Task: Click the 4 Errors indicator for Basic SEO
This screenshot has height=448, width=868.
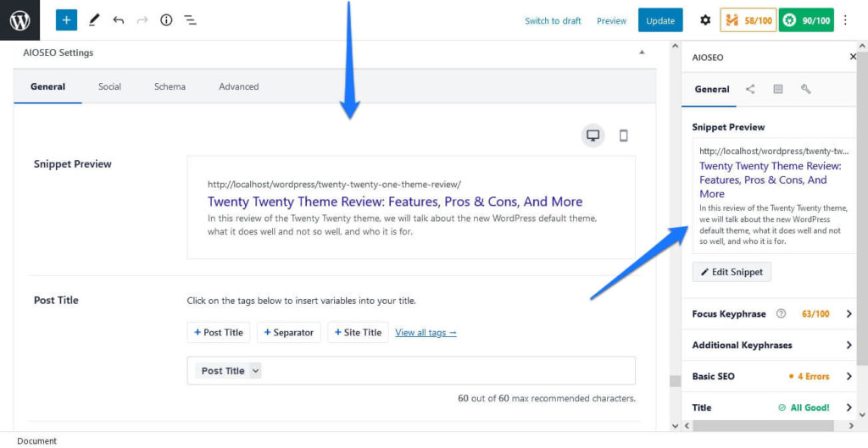Action: (810, 377)
